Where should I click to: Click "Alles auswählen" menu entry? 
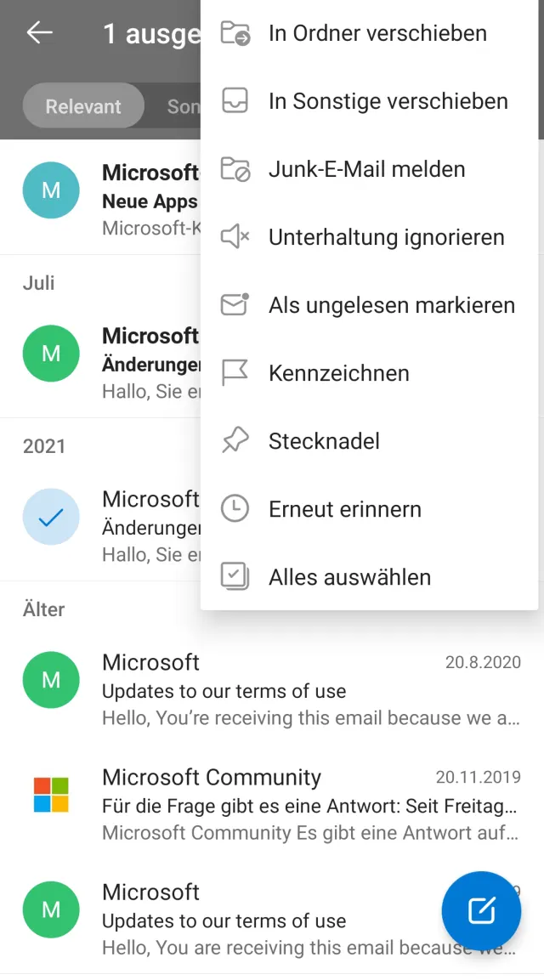pos(349,577)
